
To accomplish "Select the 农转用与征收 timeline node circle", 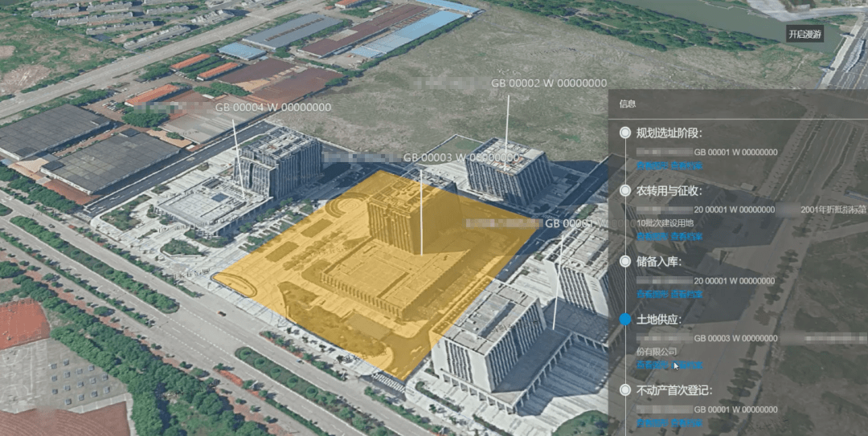I will [625, 191].
